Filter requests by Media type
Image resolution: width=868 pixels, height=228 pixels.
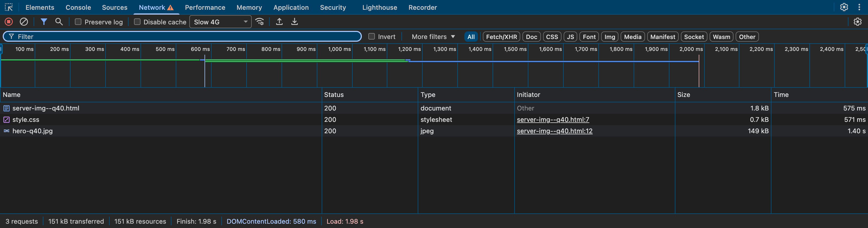633,37
